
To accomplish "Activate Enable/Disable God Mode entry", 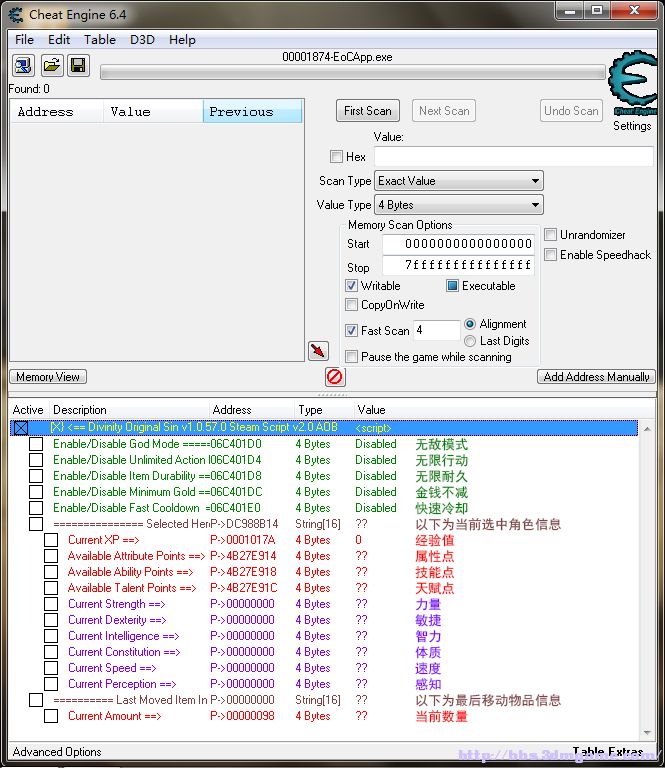I will [x=36, y=444].
